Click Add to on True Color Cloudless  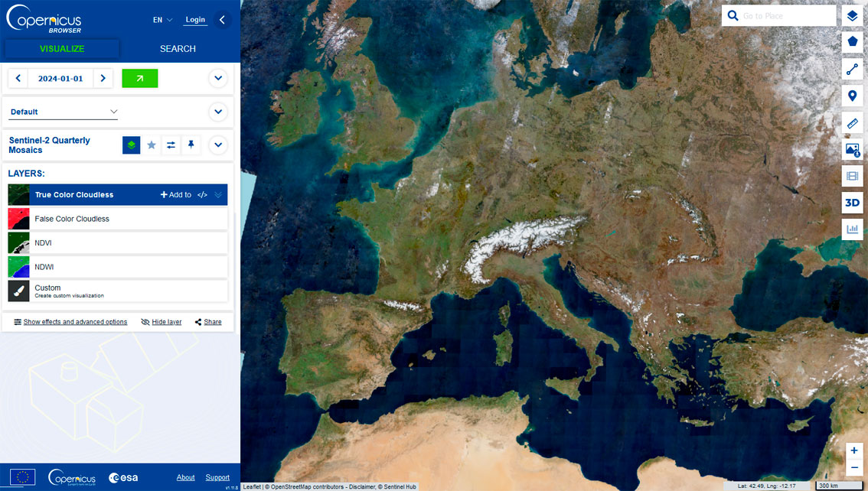coord(175,194)
